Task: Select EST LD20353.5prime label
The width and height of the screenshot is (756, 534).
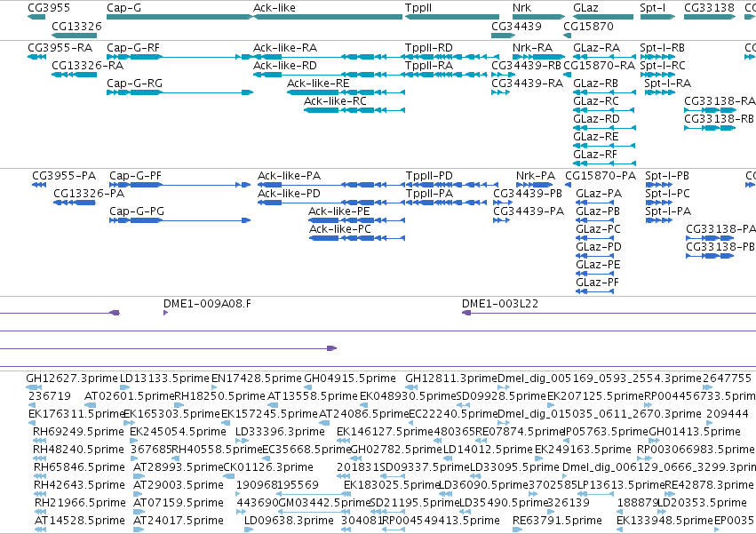Action: point(702,503)
